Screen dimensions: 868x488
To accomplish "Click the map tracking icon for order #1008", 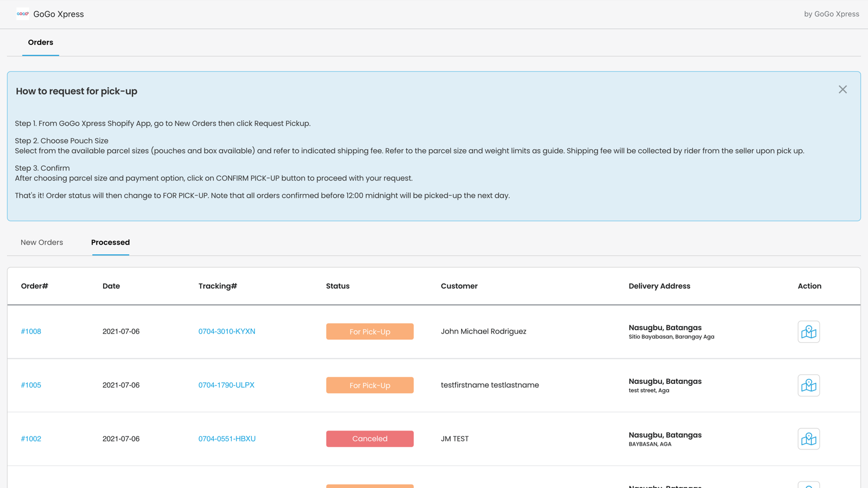I will click(x=808, y=331).
